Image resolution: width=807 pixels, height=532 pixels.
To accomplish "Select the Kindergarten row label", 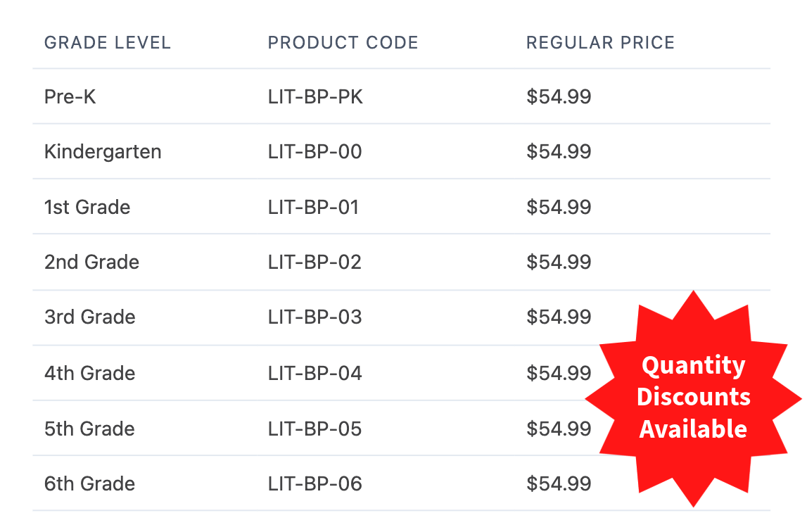I will tap(103, 151).
